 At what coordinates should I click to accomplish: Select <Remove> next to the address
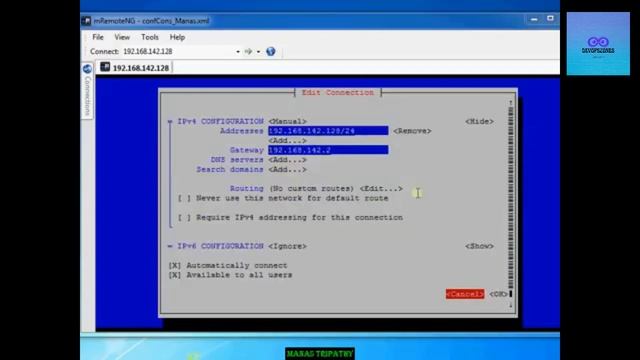coord(412,131)
